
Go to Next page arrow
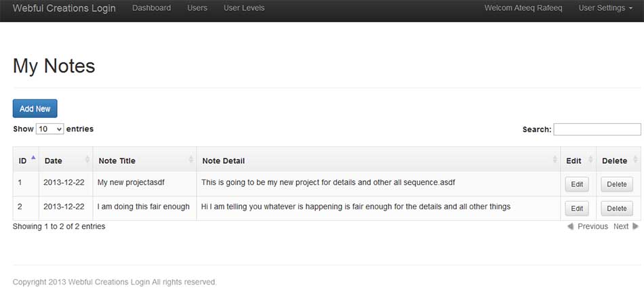635,226
